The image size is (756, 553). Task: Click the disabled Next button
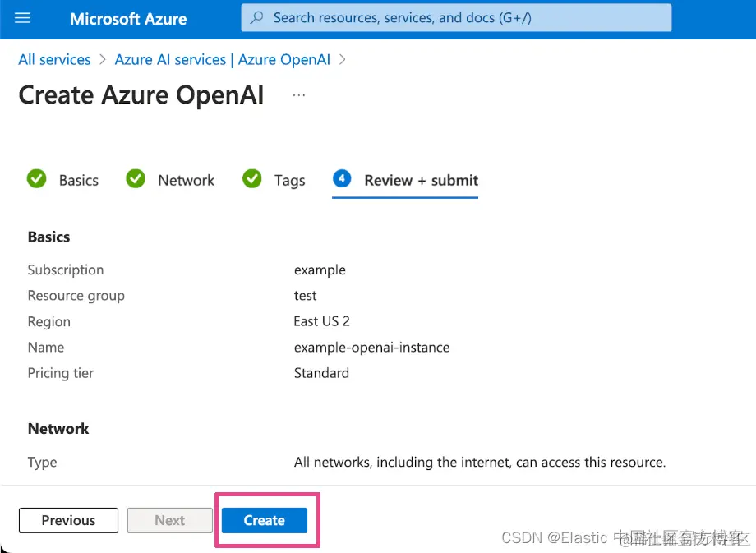169,520
